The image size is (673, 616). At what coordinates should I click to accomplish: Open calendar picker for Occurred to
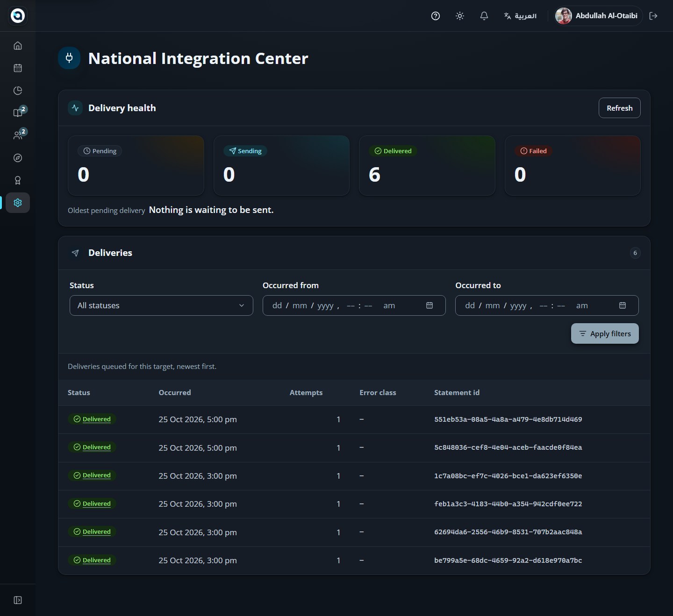click(x=623, y=305)
